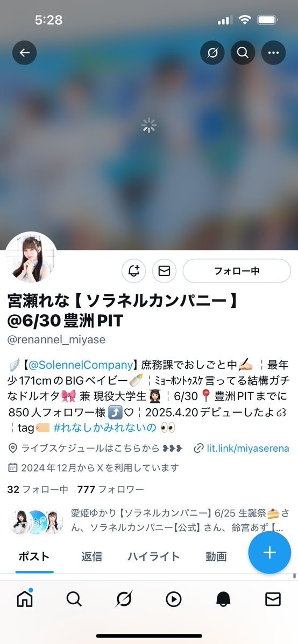
Task: Switch to the ハイライト tab
Action: pos(153,556)
